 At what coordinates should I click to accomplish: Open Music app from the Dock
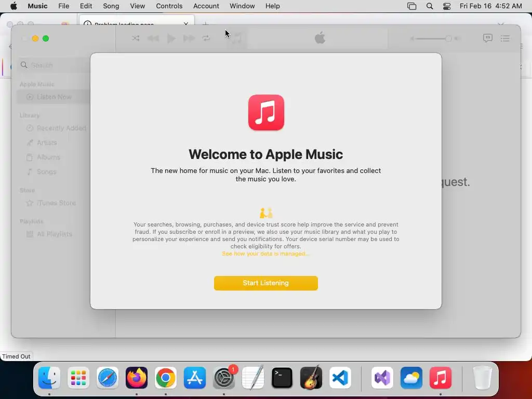(441, 378)
